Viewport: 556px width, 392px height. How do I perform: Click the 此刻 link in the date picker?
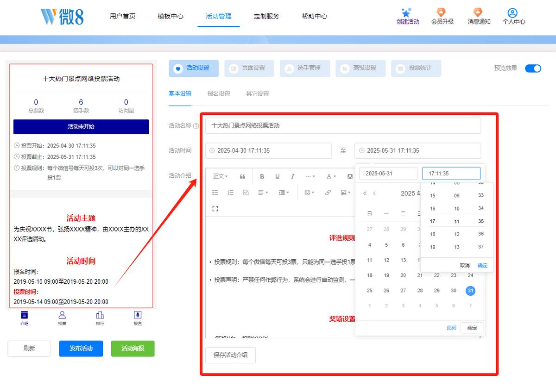tap(451, 328)
